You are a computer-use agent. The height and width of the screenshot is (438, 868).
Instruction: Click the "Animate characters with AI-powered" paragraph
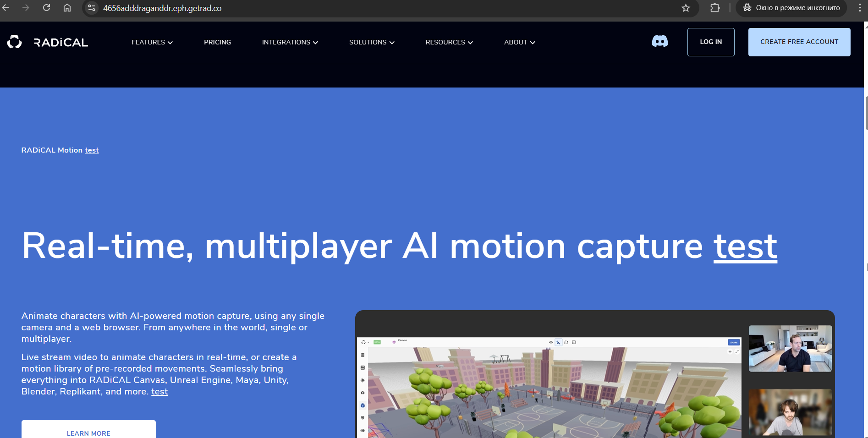coord(173,327)
